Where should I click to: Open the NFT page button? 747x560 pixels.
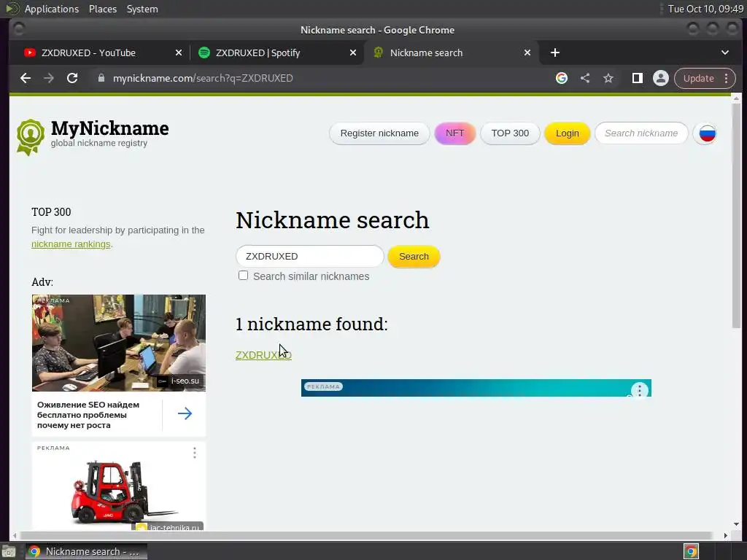click(455, 133)
